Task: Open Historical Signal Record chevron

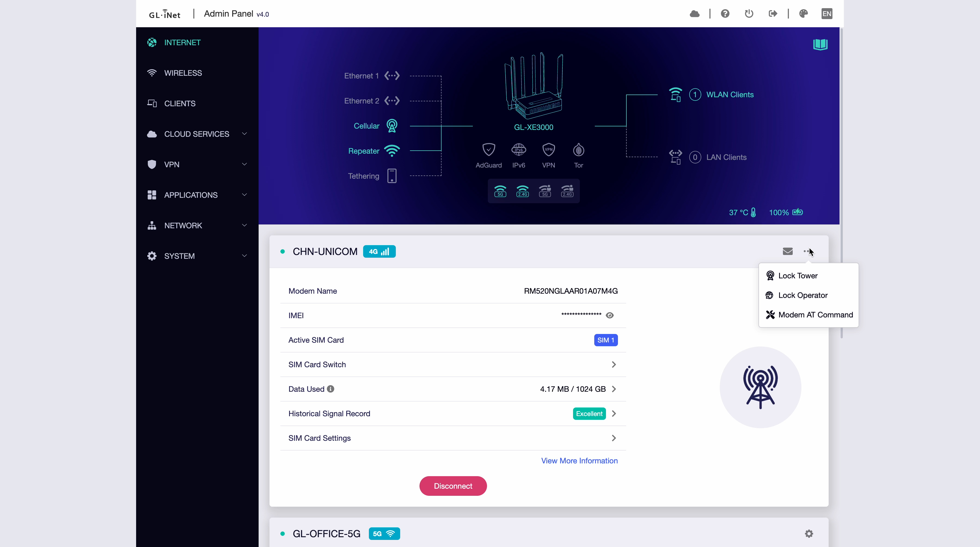Action: pos(614,414)
